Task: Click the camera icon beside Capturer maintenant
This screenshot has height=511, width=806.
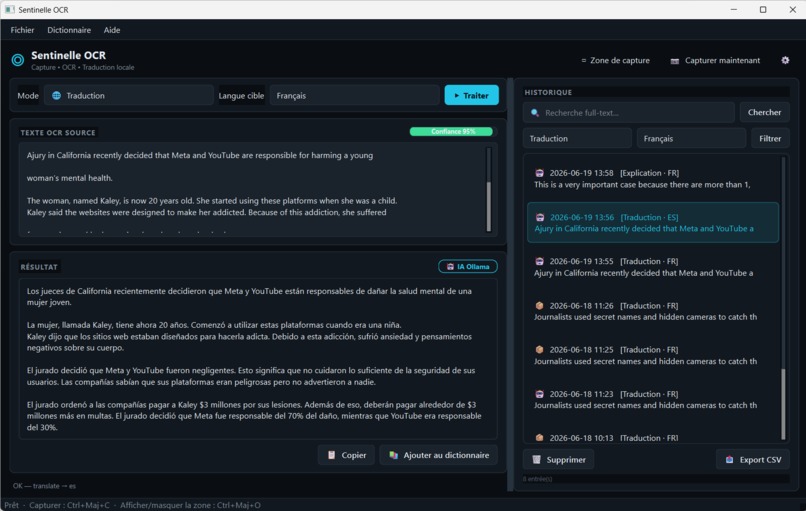Action: [x=674, y=61]
